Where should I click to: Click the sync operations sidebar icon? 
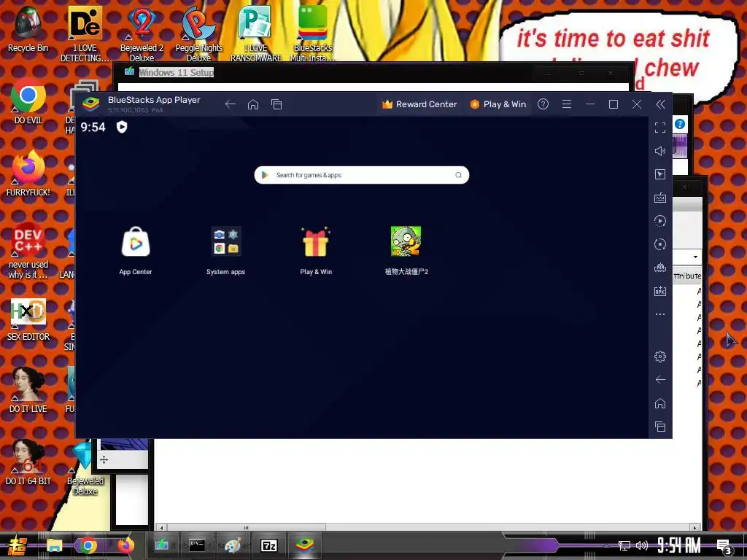click(x=660, y=244)
